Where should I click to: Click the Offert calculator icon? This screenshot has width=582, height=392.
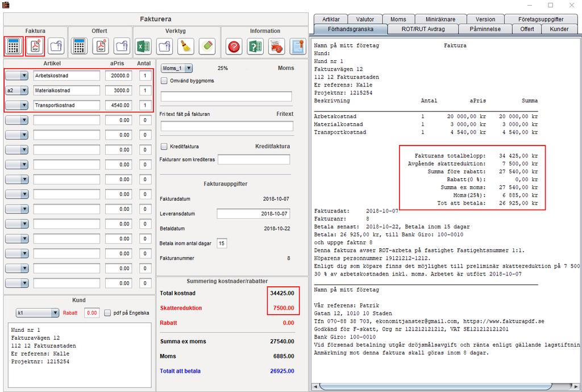click(x=79, y=47)
